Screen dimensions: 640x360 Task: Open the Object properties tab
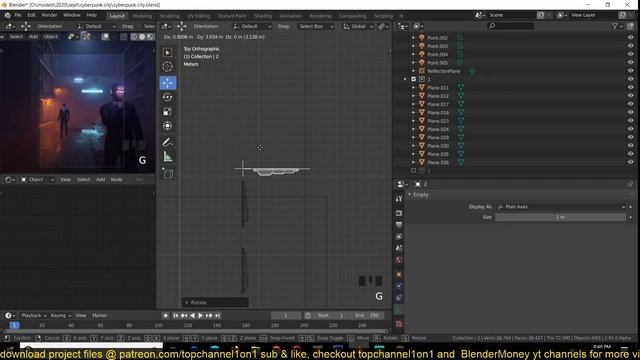(399, 274)
